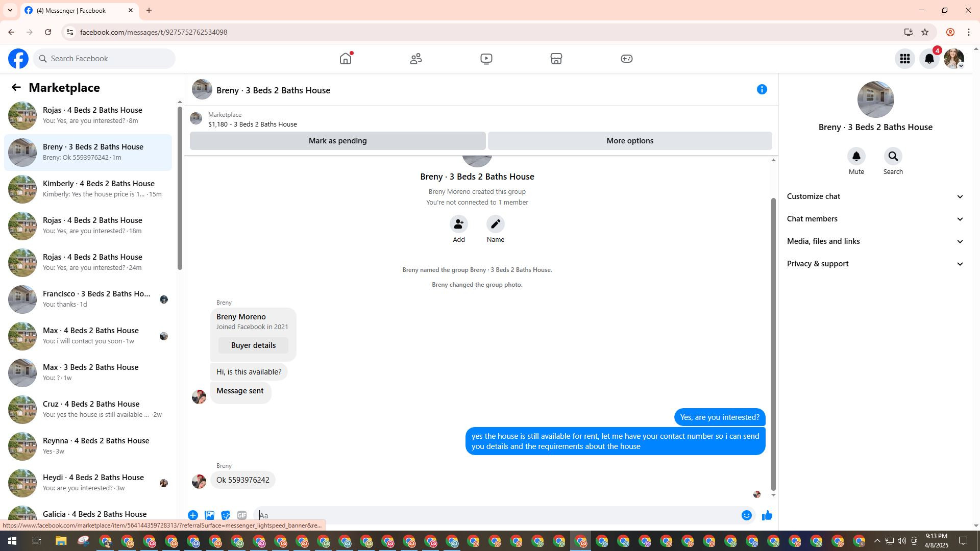The width and height of the screenshot is (980, 551).
Task: Open the emoji picker in the message box
Action: point(746,515)
